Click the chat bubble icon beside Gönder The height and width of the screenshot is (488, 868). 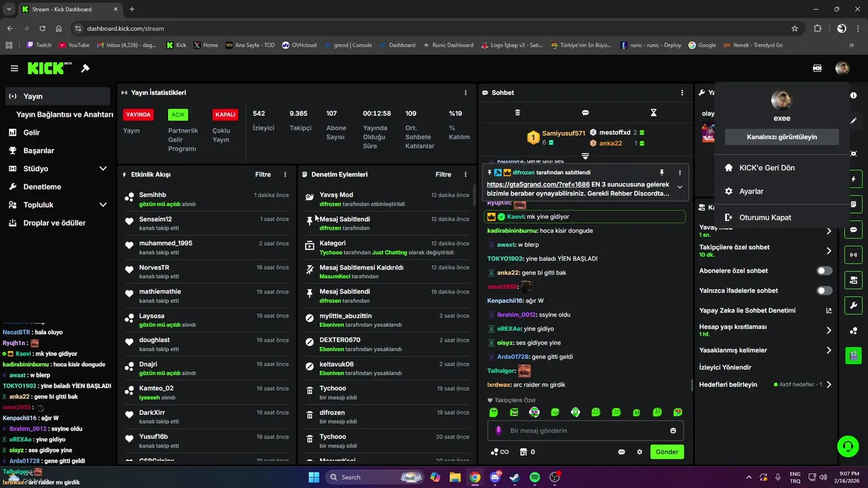(x=621, y=452)
